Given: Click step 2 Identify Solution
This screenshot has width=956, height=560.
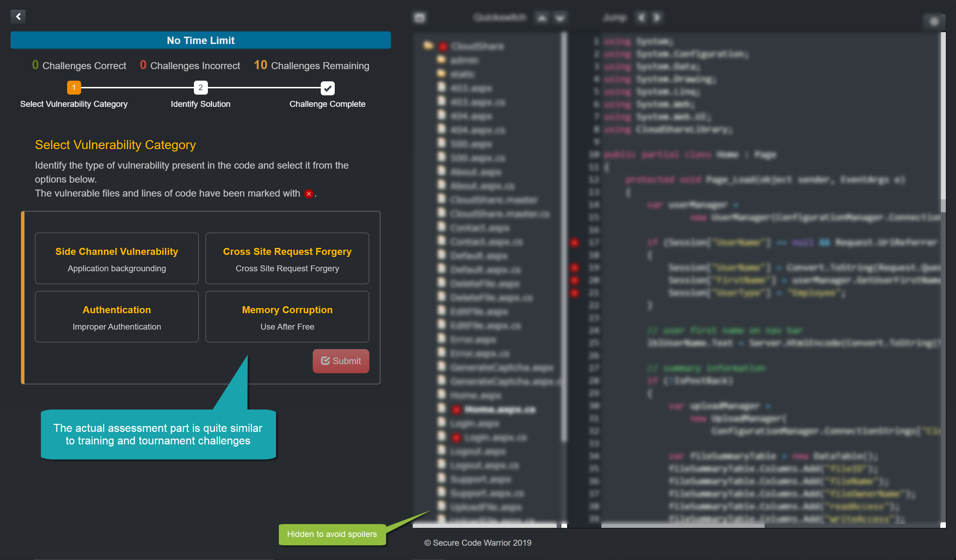Looking at the screenshot, I should point(201,88).
